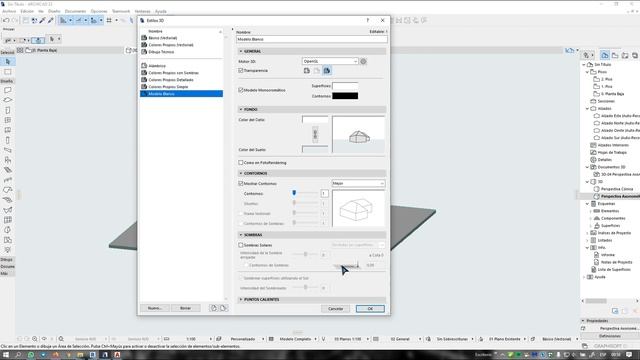This screenshot has width=640, height=360.
Task: Choose highlighted third transparency mode icon
Action: click(327, 71)
